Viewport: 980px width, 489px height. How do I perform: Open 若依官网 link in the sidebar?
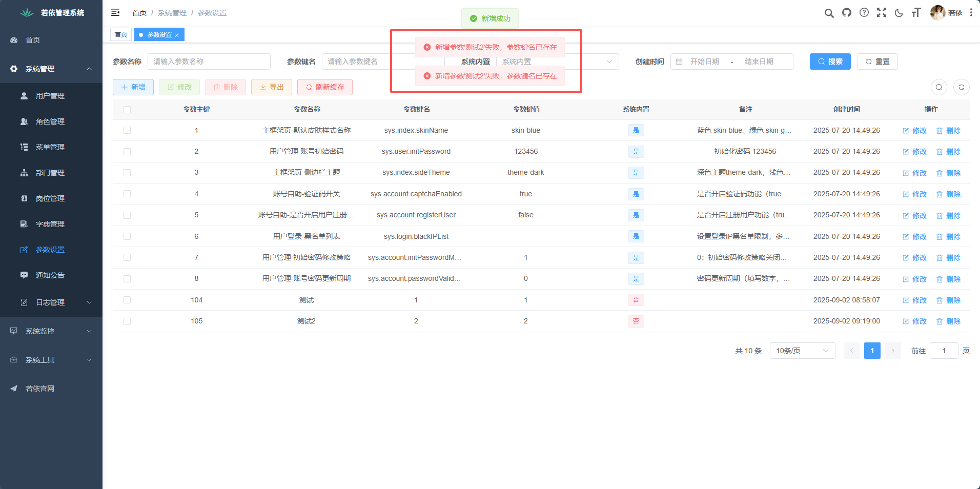51,389
